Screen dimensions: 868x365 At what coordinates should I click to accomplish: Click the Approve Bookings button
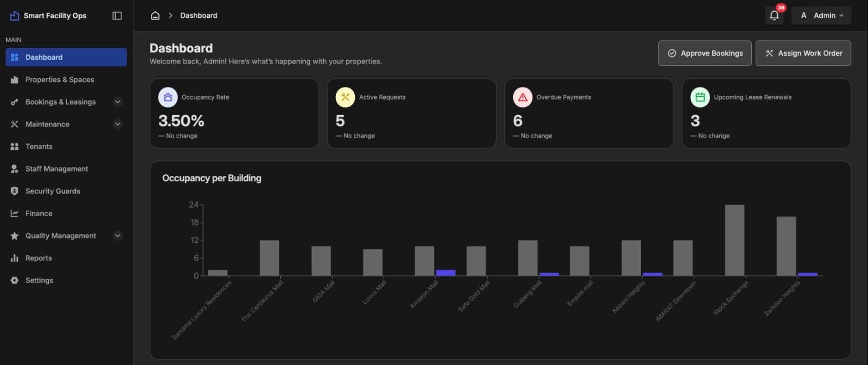coord(705,53)
